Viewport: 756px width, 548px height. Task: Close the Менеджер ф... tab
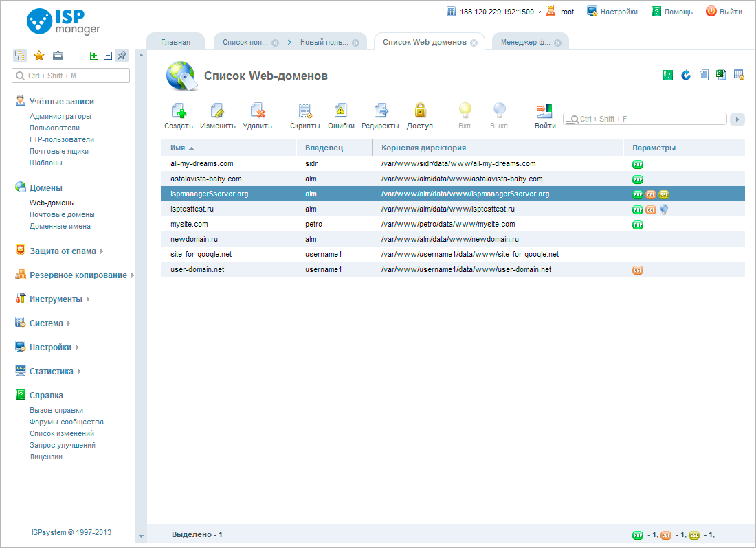557,43
